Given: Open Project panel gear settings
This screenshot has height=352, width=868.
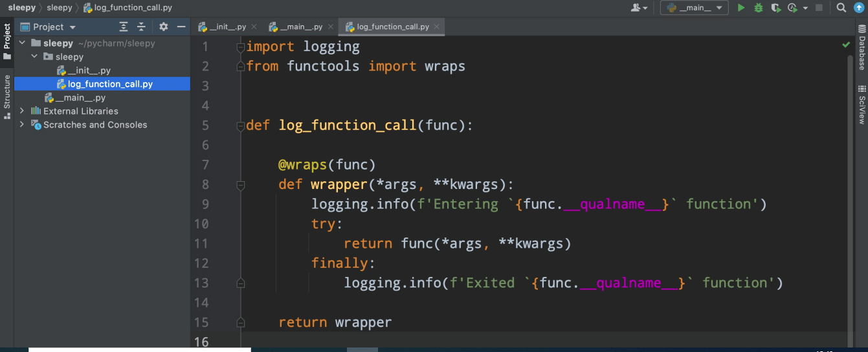Looking at the screenshot, I should (163, 27).
